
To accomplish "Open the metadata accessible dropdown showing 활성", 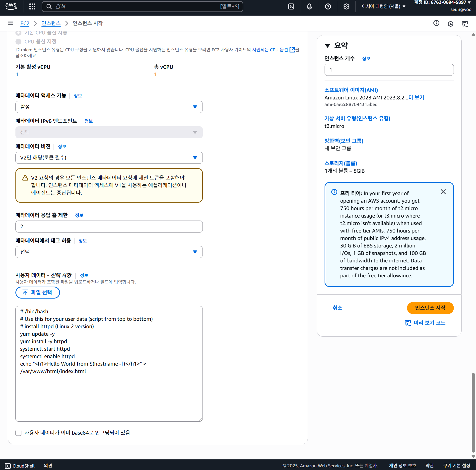I will 109,107.
